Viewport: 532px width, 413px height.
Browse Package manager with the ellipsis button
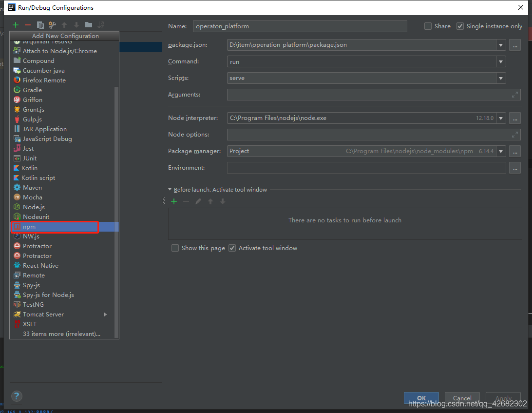514,151
